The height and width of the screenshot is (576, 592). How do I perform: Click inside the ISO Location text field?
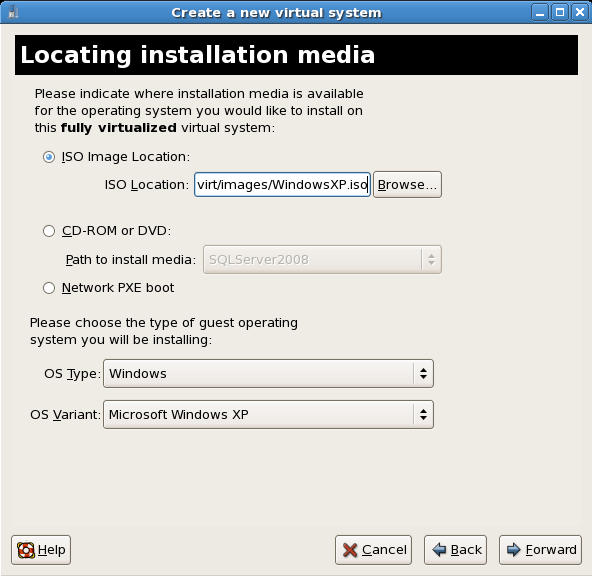282,185
